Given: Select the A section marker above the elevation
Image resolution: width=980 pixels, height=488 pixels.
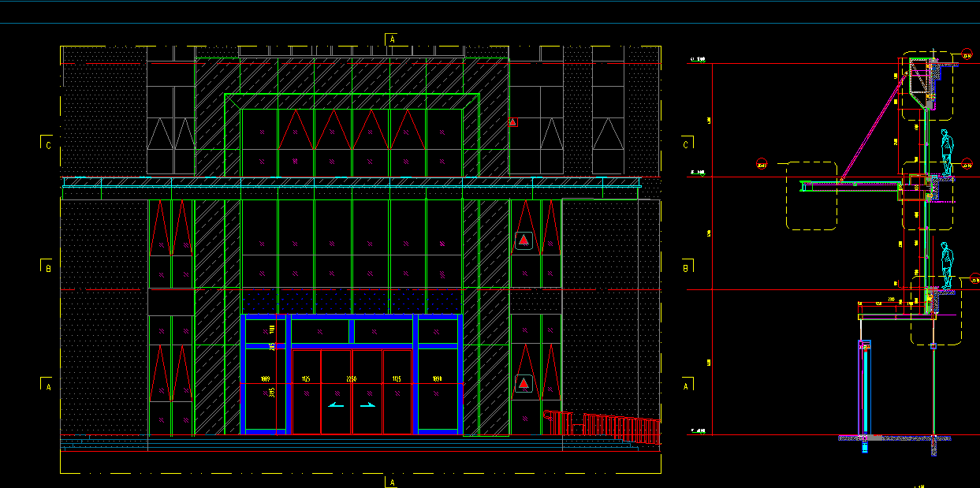Looking at the screenshot, I should pos(392,39).
